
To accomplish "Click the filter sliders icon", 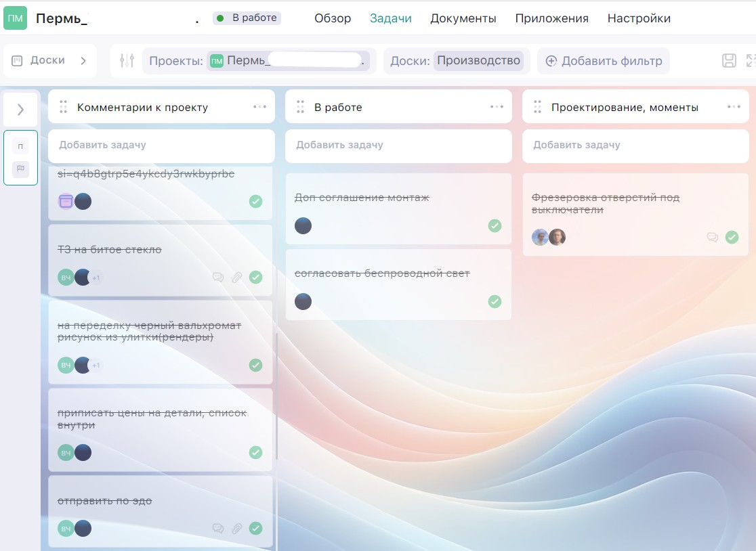I will click(x=127, y=61).
